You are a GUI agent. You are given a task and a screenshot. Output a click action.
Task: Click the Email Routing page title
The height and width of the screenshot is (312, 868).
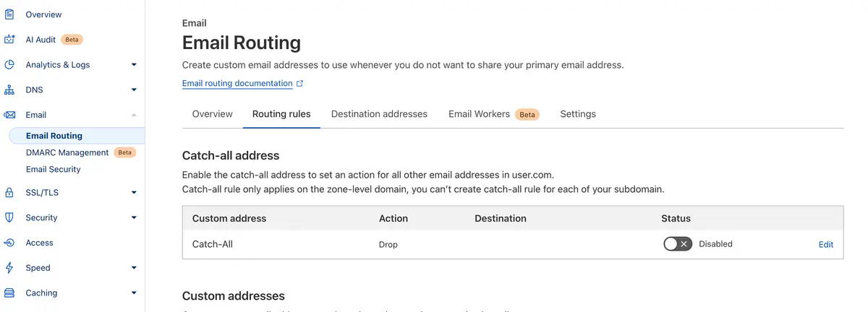coord(242,43)
